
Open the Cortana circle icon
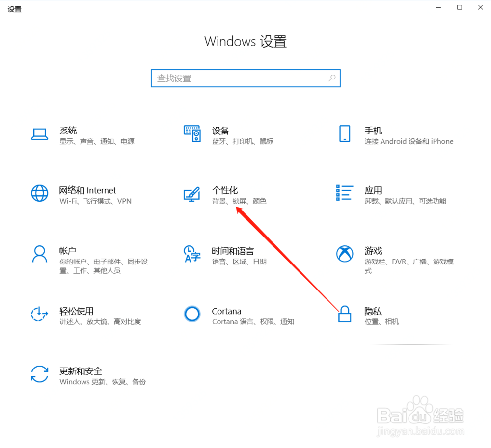tap(192, 314)
